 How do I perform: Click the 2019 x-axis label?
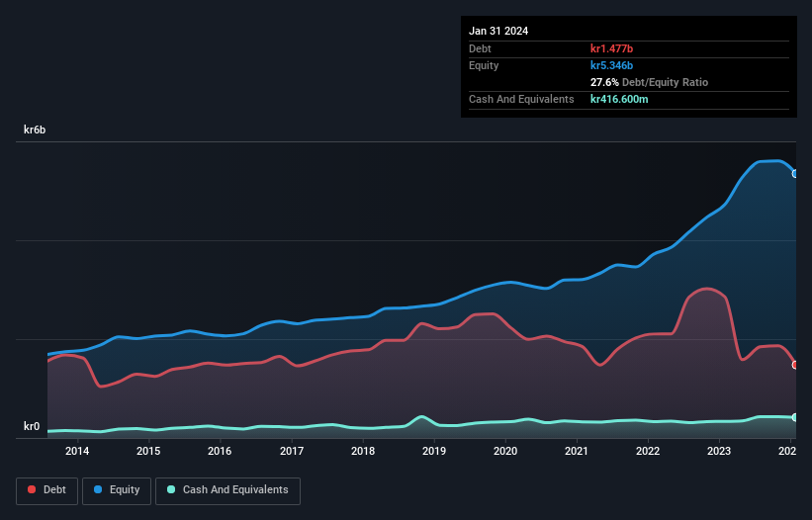pos(434,451)
